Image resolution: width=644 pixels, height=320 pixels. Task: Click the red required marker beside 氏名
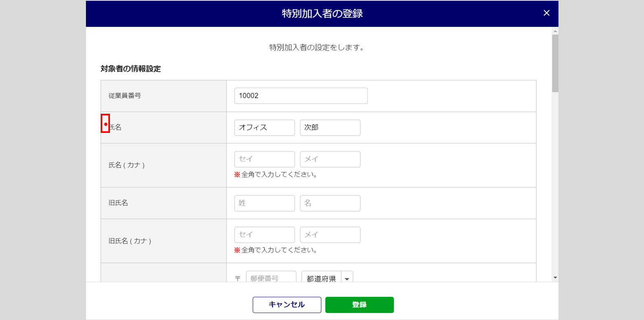[106, 124]
